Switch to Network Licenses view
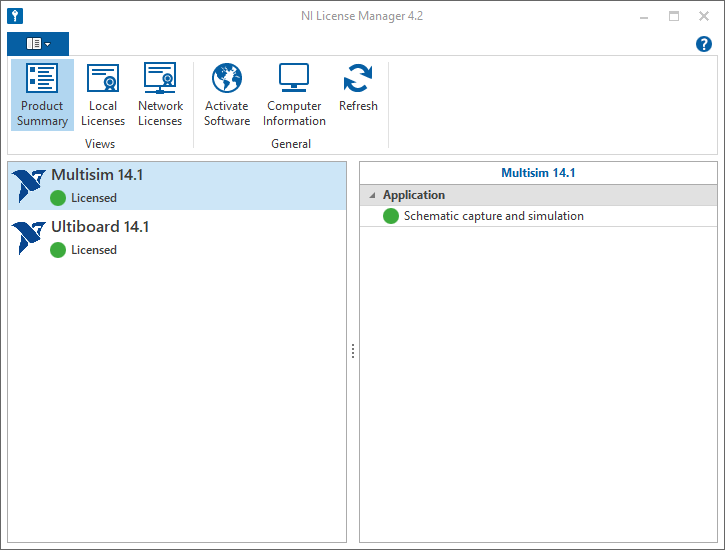This screenshot has width=725, height=550. [x=160, y=95]
